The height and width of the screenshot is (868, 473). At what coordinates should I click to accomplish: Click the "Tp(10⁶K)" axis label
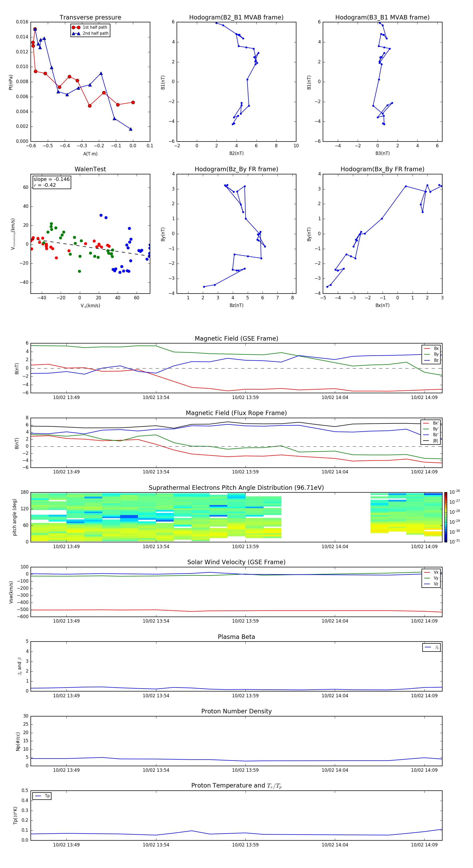15,815
